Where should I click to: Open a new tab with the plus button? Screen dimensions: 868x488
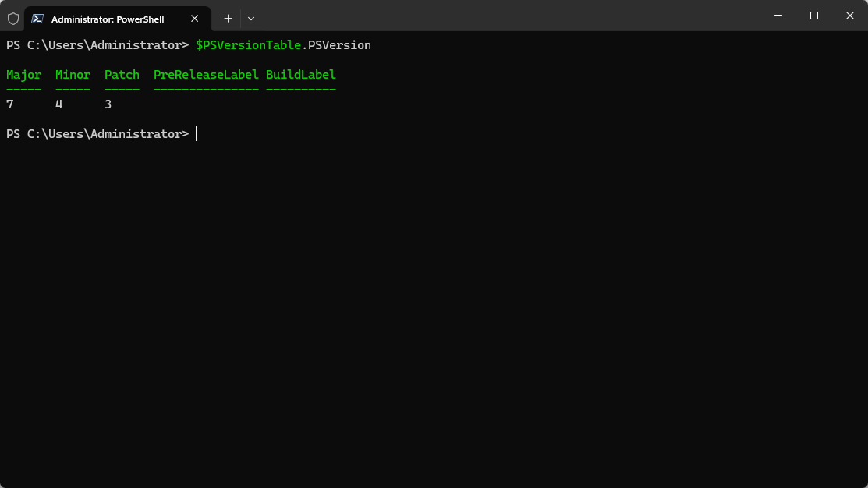[228, 18]
